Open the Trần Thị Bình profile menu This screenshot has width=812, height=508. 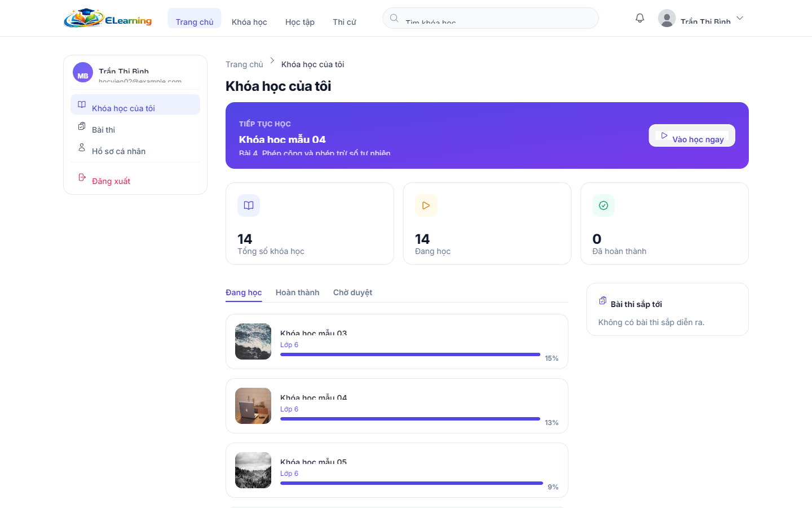(x=701, y=18)
